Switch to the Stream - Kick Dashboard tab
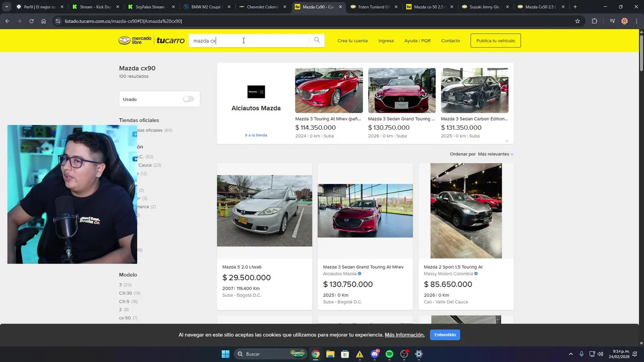Viewport: 644px width, 362px height. coord(96,7)
